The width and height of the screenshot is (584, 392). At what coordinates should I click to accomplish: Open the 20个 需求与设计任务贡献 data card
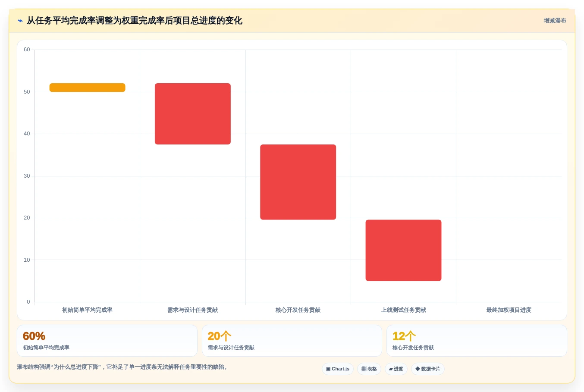[292, 341]
